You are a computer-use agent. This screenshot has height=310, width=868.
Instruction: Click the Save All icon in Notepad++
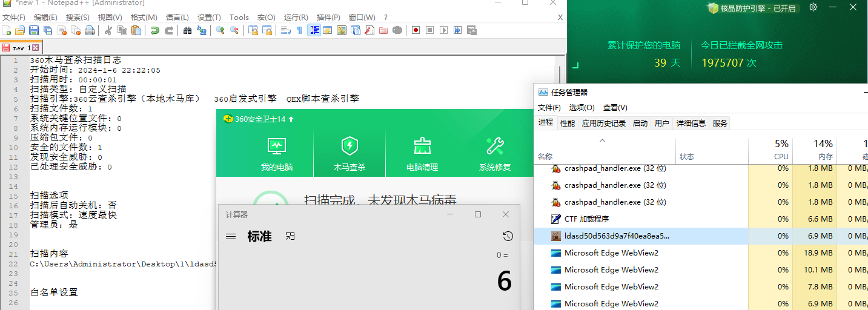pyautogui.click(x=47, y=30)
